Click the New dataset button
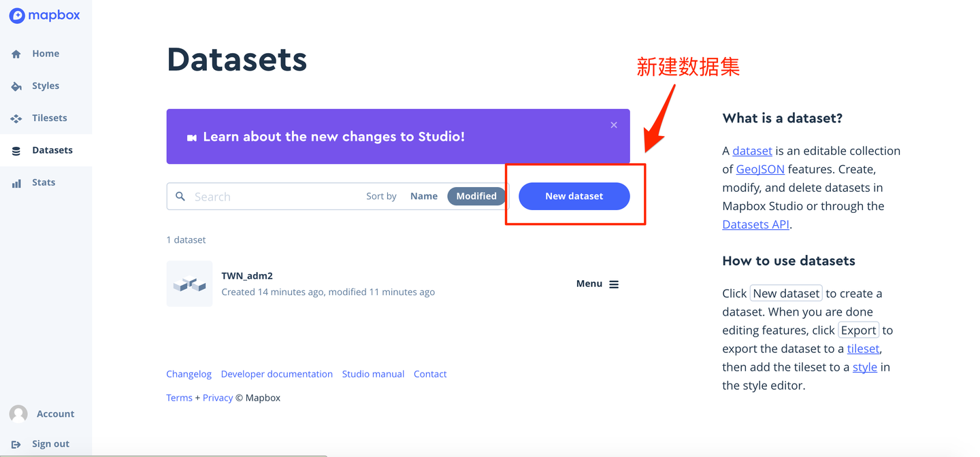 point(574,196)
